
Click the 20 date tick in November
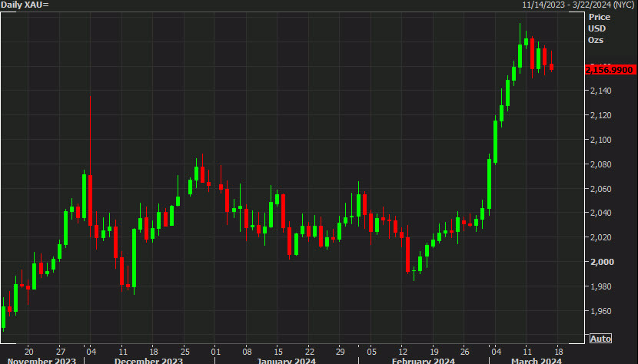point(28,352)
